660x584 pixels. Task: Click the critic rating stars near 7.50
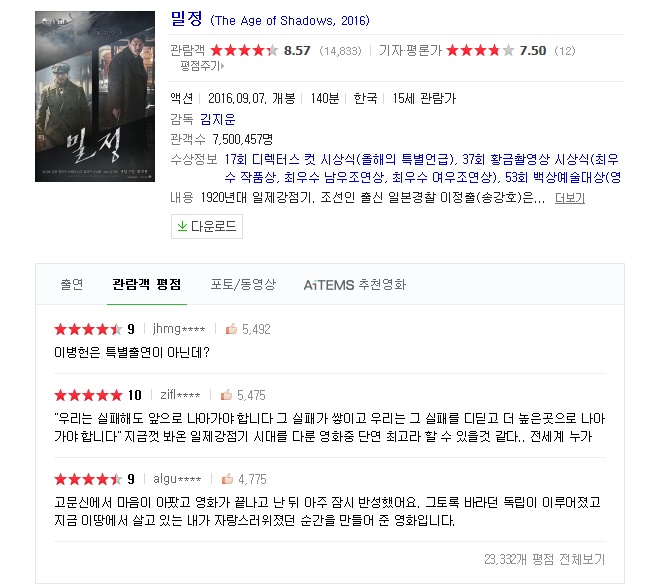tap(480, 51)
